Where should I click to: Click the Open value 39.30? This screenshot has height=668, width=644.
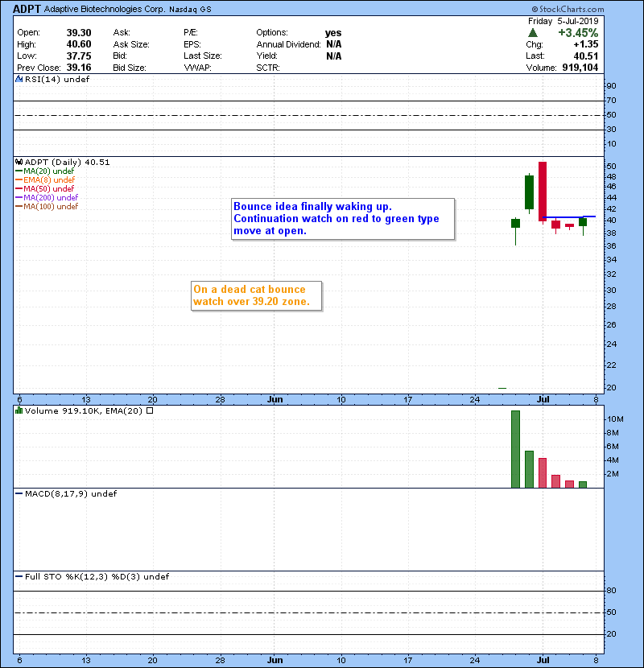coord(79,33)
